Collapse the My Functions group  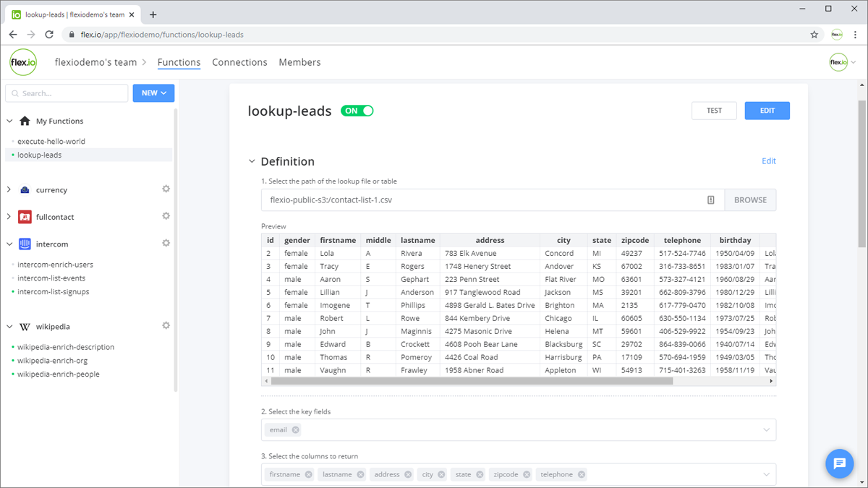click(9, 121)
